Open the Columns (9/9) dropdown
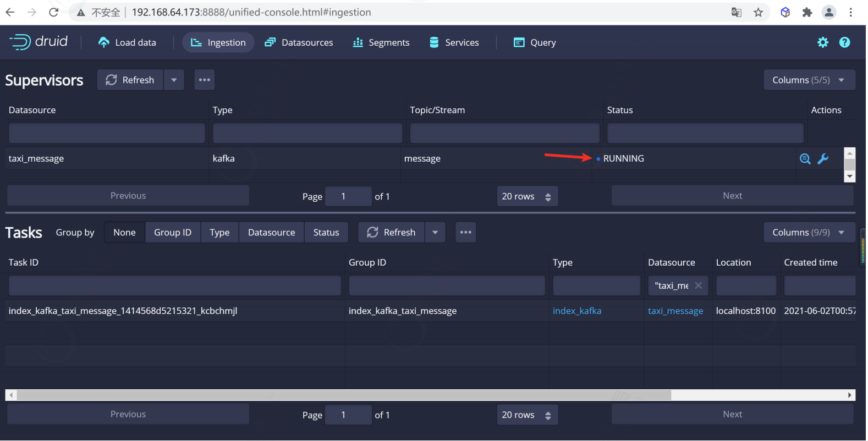The width and height of the screenshot is (868, 441). point(809,233)
